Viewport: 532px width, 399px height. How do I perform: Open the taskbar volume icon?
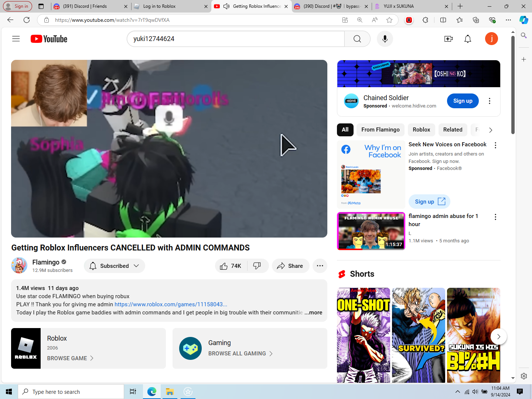coord(475,392)
